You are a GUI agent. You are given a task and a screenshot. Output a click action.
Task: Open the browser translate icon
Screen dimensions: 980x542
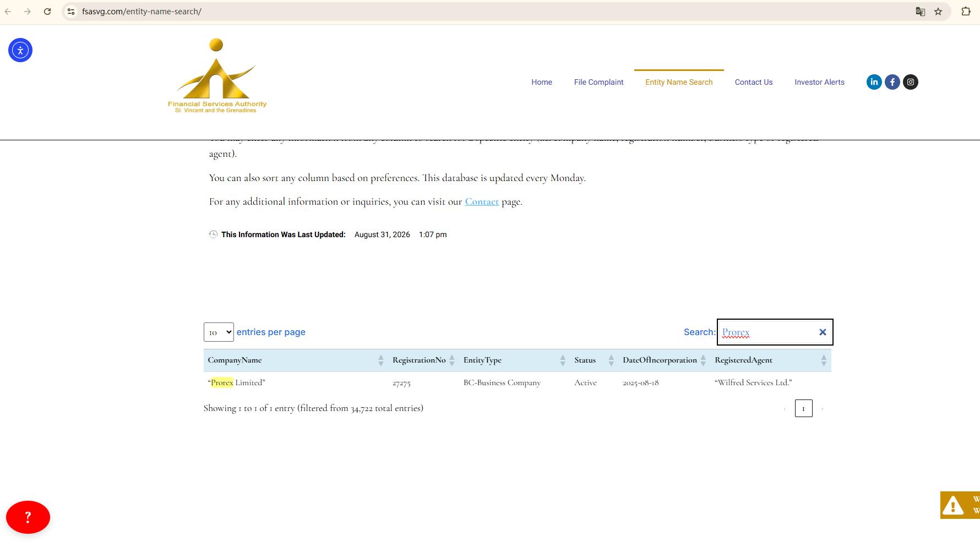coord(920,12)
